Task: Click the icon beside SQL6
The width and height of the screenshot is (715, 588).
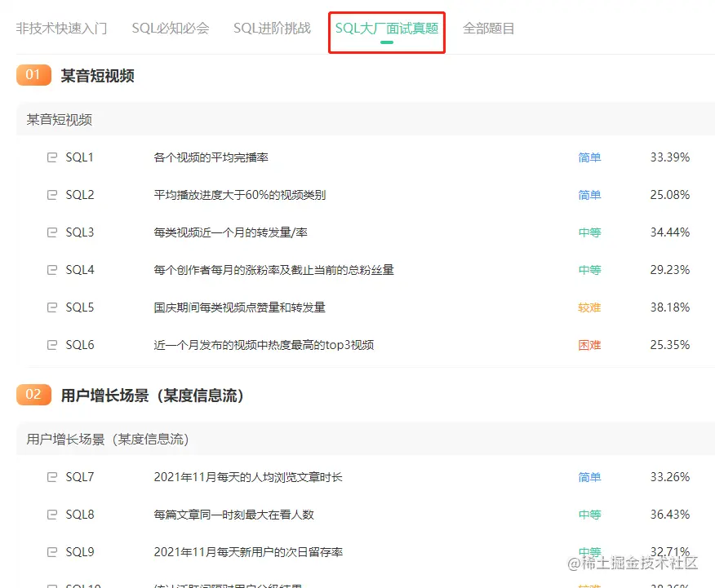Action: pos(52,345)
